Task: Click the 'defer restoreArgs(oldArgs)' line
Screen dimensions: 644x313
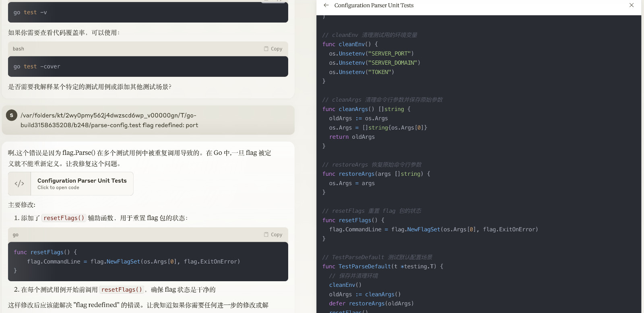Action: pos(371,303)
